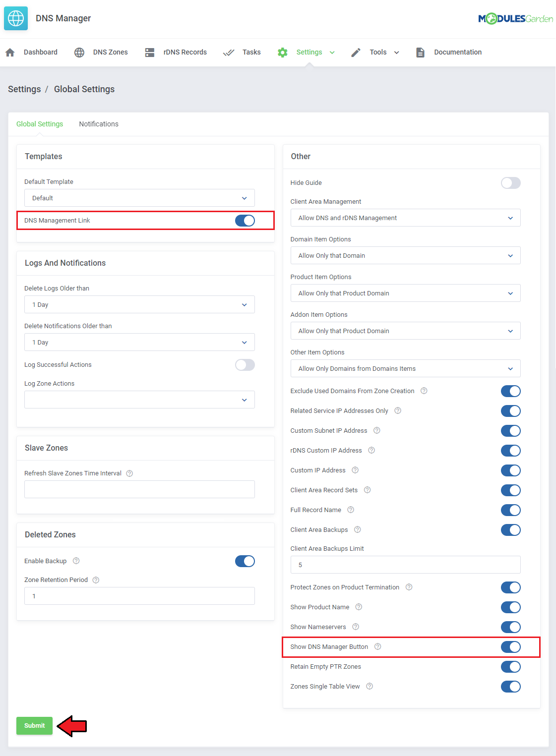Enable the Hide Guide switch

click(x=511, y=183)
